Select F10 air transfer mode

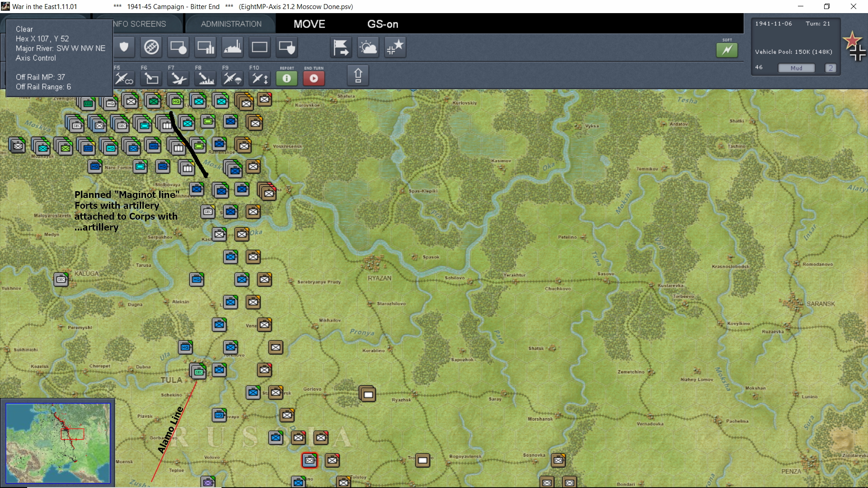click(x=259, y=78)
